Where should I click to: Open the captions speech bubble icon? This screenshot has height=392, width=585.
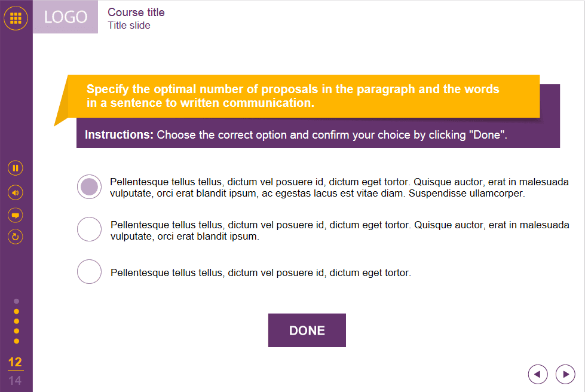pyautogui.click(x=16, y=215)
